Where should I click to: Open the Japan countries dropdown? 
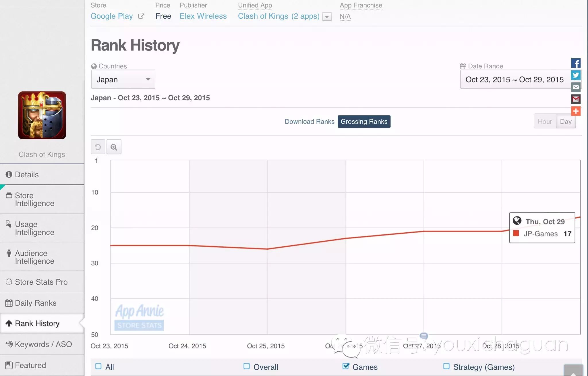click(x=123, y=79)
